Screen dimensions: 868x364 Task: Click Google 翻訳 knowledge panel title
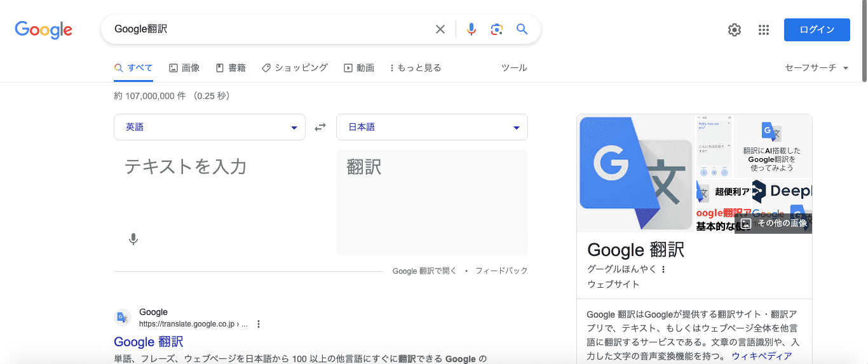coord(635,250)
